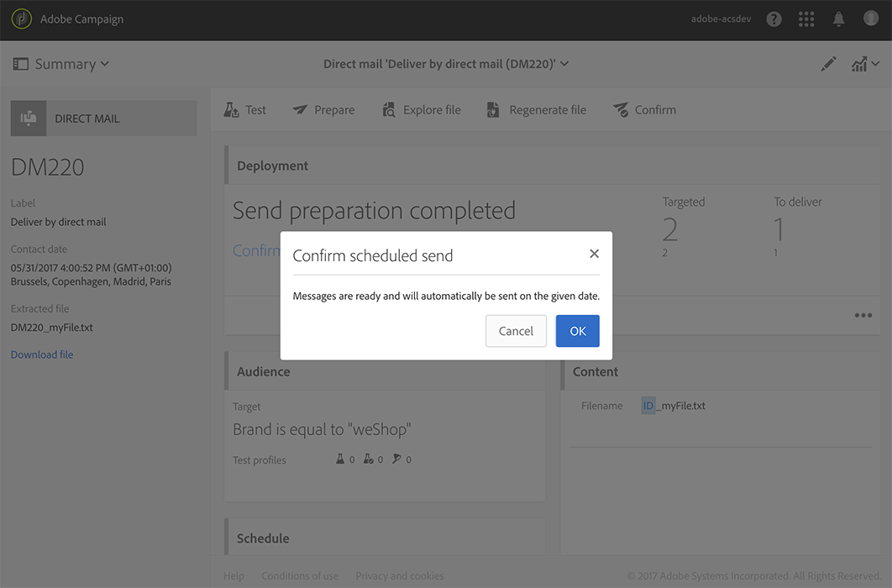The height and width of the screenshot is (588, 892).
Task: Open the Deployment ellipsis menu
Action: click(863, 316)
